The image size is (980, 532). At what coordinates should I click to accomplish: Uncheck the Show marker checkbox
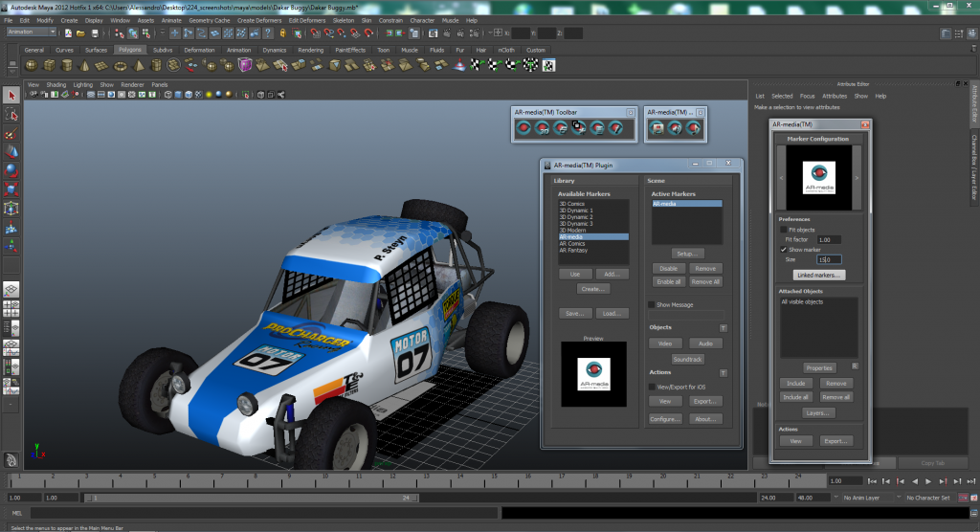[784, 250]
